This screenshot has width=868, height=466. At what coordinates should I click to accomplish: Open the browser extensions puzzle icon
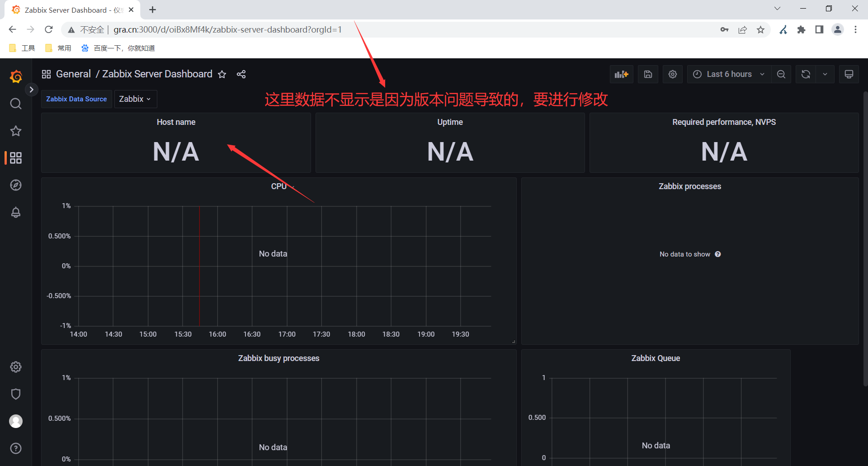tap(802, 30)
